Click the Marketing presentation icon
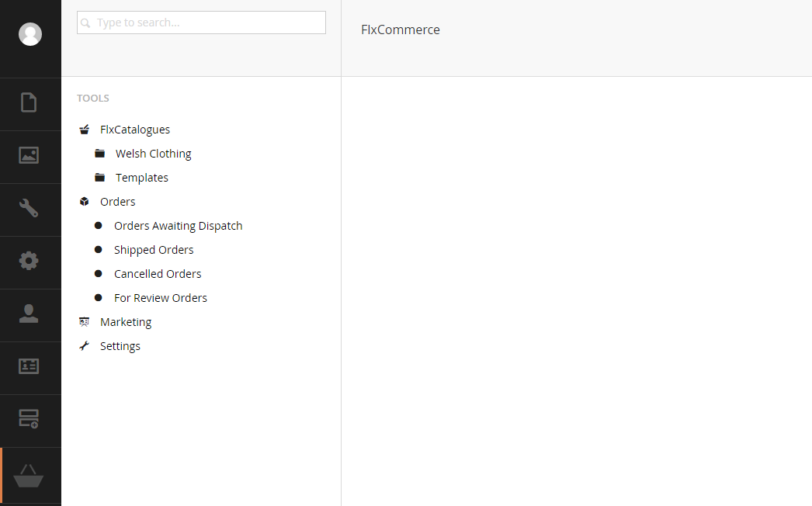 pos(85,322)
